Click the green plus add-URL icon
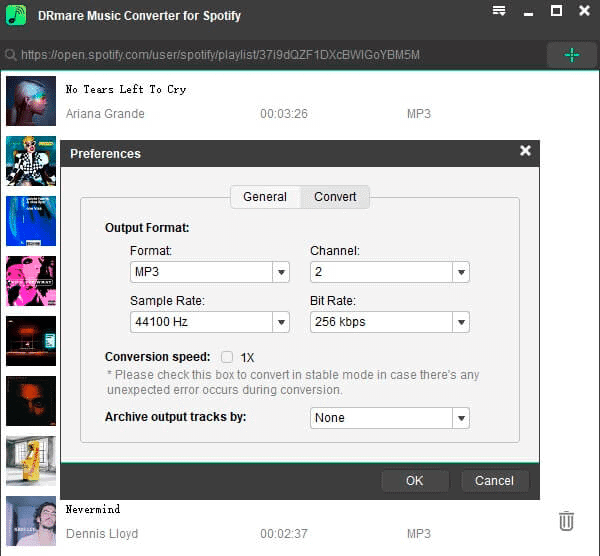The height and width of the screenshot is (556, 600). pyautogui.click(x=572, y=55)
